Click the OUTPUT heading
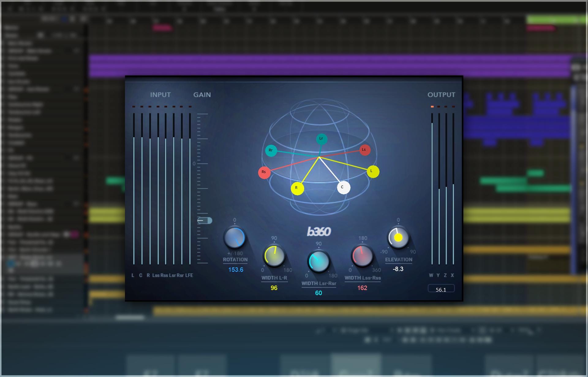Screen dimensions: 588x377 coord(441,95)
